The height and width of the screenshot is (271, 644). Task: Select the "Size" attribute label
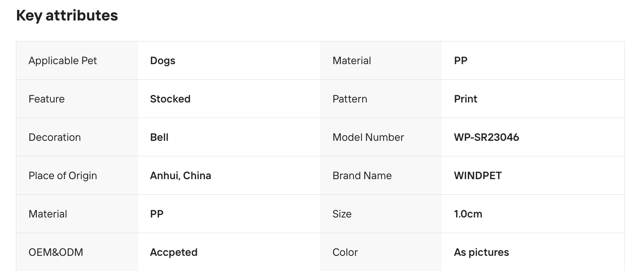tap(342, 214)
